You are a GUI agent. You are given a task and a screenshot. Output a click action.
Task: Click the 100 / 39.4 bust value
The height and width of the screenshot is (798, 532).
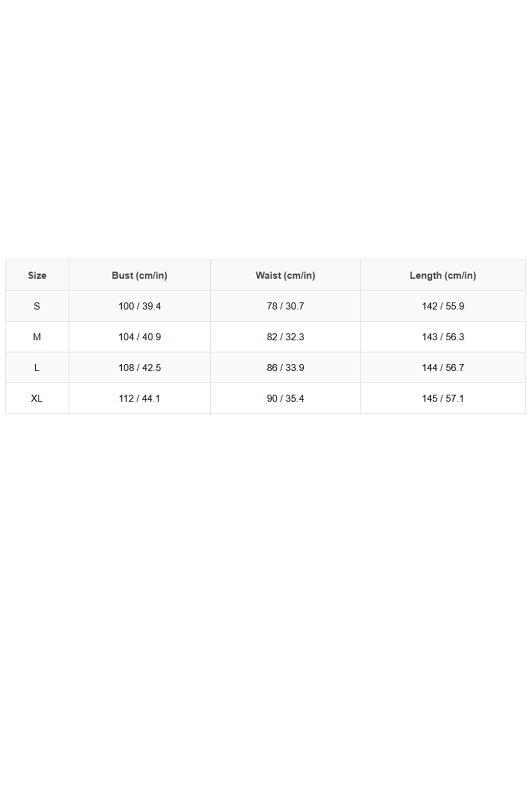pyautogui.click(x=140, y=306)
